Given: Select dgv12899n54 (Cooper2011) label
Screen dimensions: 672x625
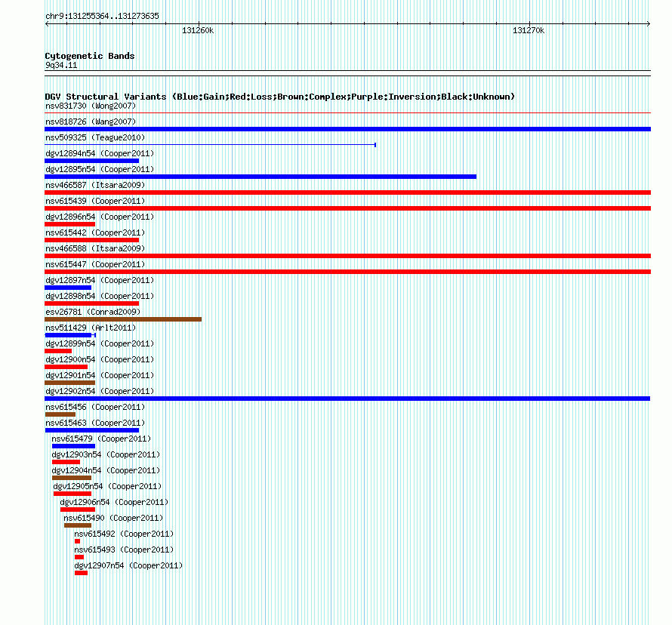Looking at the screenshot, I should 100,343.
